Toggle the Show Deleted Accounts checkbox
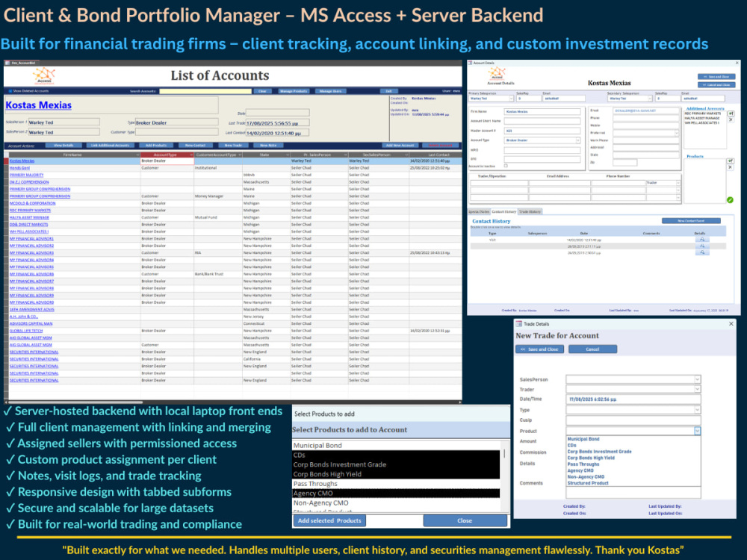The width and height of the screenshot is (747, 560). pos(10,91)
